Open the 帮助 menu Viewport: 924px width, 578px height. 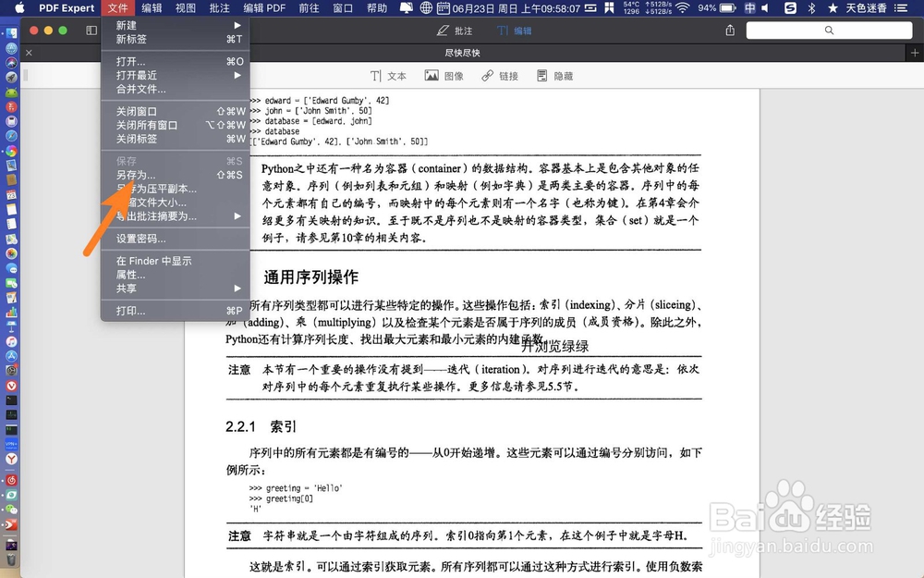[x=377, y=7]
